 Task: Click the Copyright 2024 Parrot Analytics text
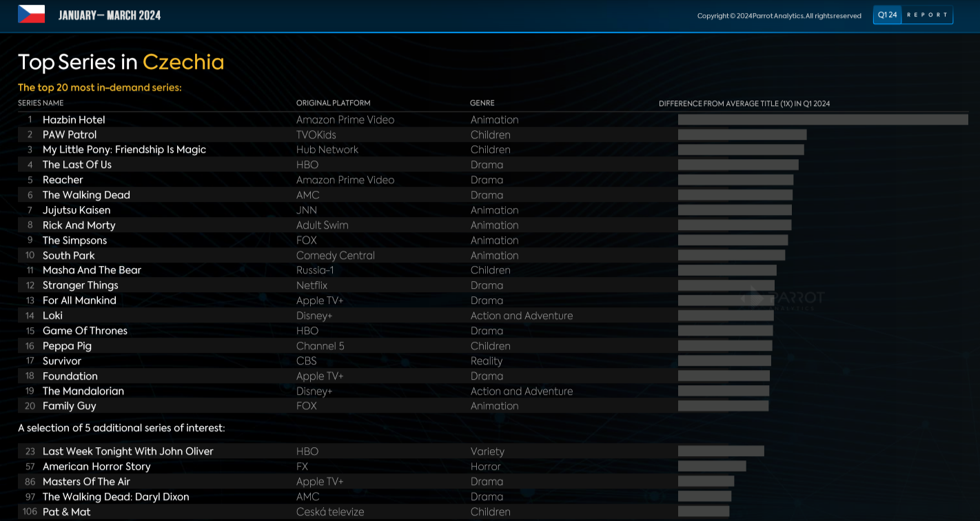[777, 14]
